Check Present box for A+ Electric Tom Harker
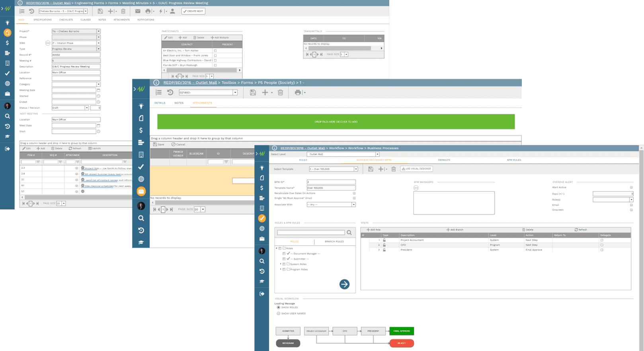The image size is (644, 351). coord(215,51)
